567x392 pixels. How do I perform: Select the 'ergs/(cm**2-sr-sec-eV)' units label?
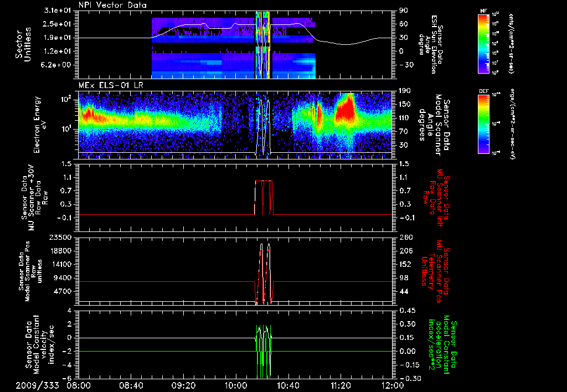coord(512,125)
